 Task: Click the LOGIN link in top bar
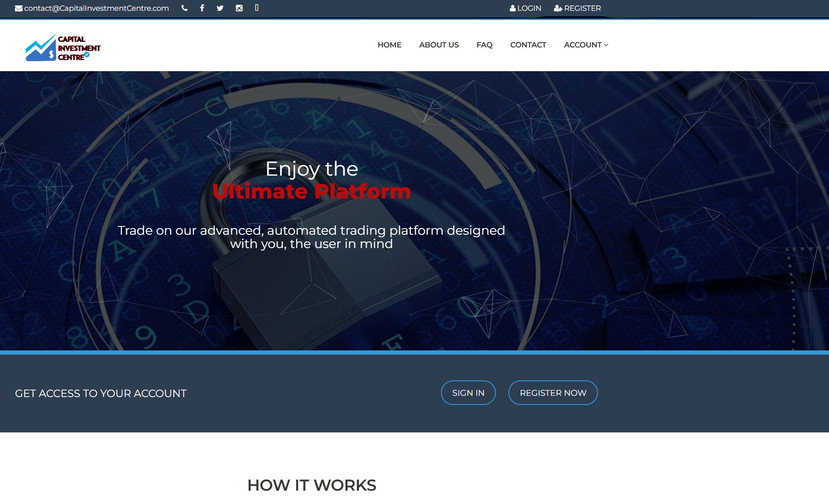pos(529,8)
